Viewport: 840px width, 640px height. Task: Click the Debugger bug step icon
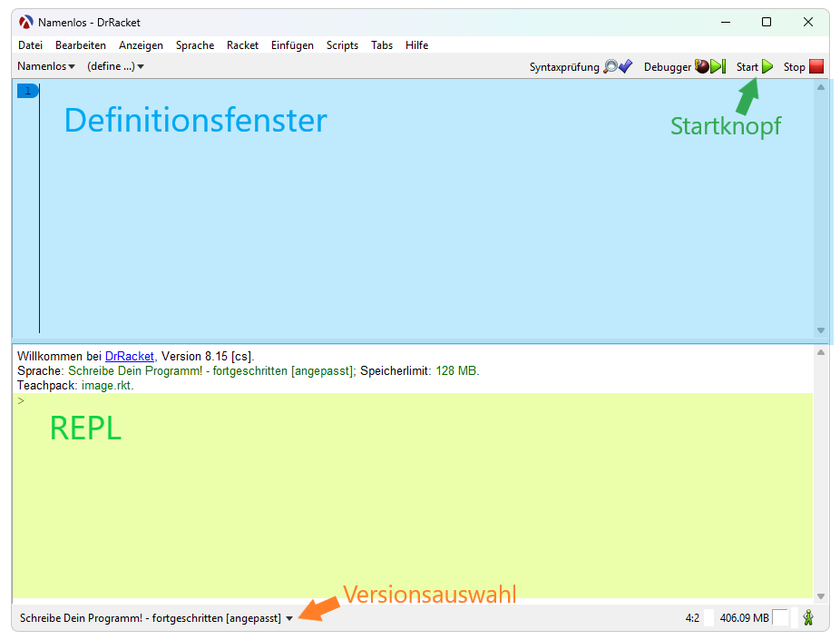(x=710, y=66)
